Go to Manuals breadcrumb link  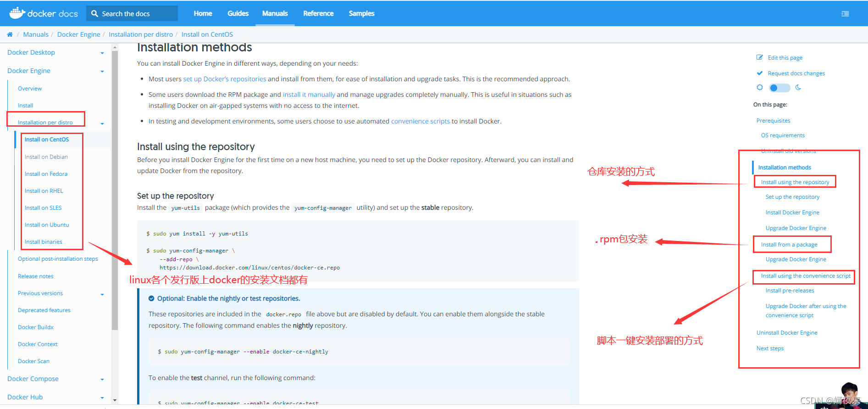[36, 34]
